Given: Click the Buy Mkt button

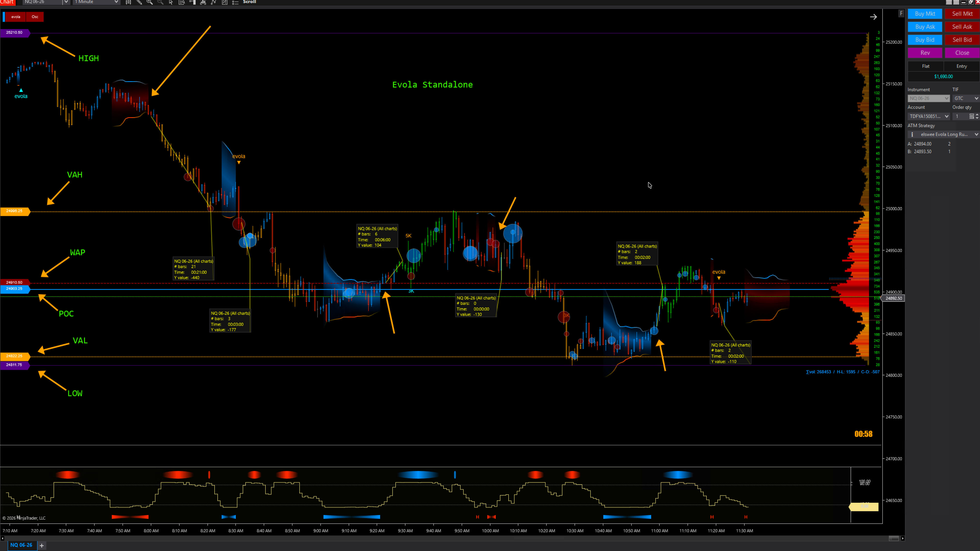Looking at the screenshot, I should coord(925,14).
